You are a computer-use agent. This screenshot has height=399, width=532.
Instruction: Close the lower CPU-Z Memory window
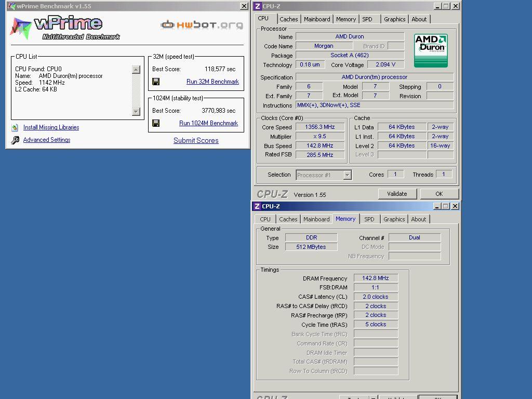click(x=455, y=206)
